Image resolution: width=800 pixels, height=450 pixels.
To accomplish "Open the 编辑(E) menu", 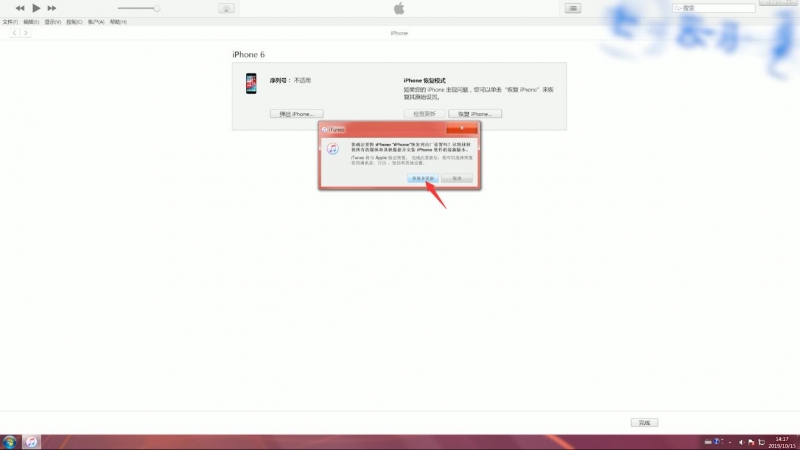I will (31, 22).
